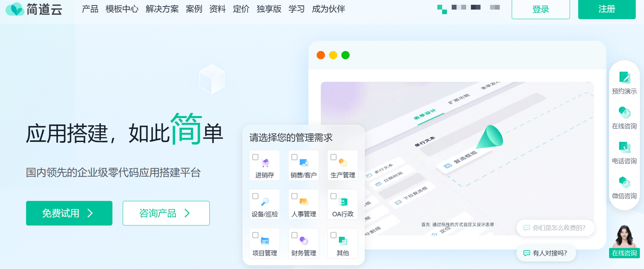Click the 设备/巡检 magnifier icon
644x269 pixels.
click(x=265, y=202)
